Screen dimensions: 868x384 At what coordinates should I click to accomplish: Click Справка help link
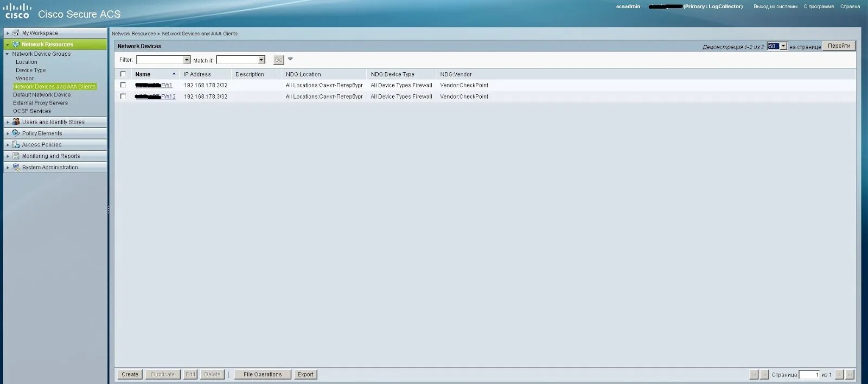point(850,7)
